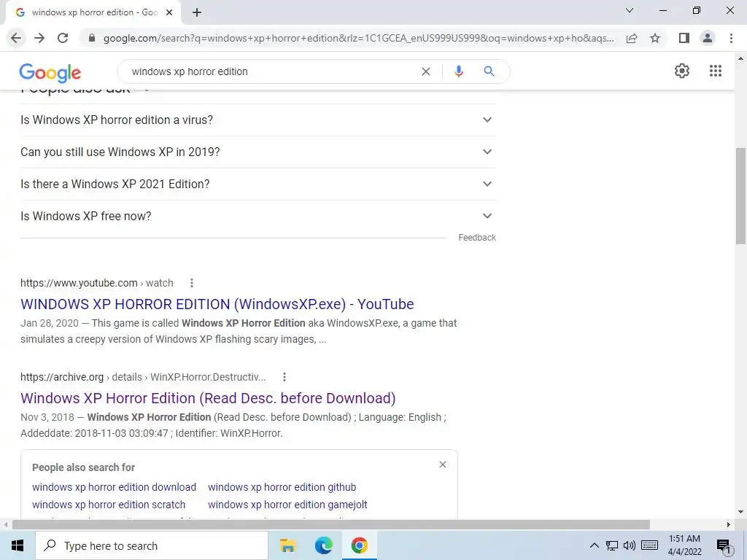Submit search with magnifying glass icon
The width and height of the screenshot is (747, 560).
tap(489, 71)
